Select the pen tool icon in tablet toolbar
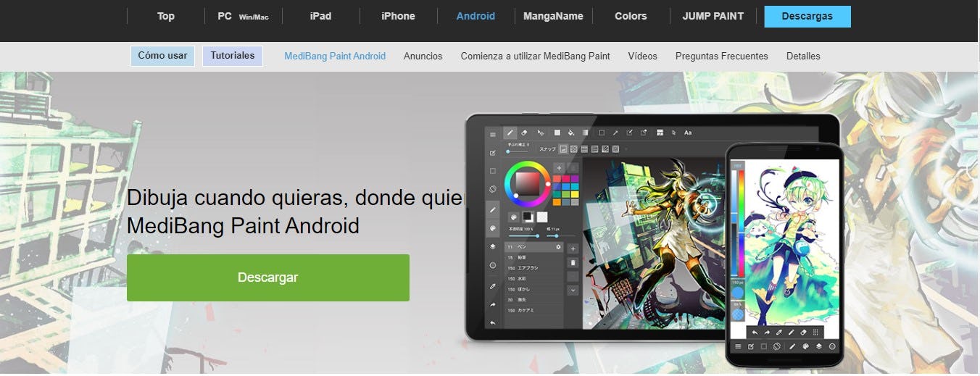Image resolution: width=980 pixels, height=376 pixels. click(510, 133)
